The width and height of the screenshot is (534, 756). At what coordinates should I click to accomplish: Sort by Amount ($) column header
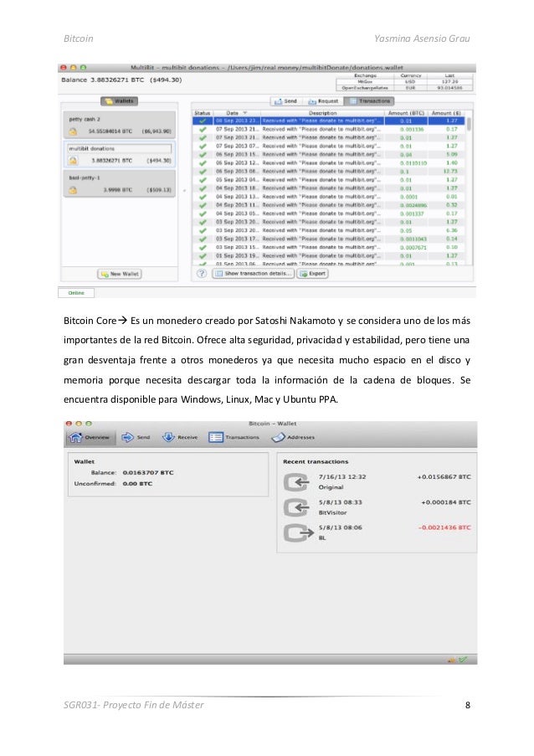click(x=446, y=113)
